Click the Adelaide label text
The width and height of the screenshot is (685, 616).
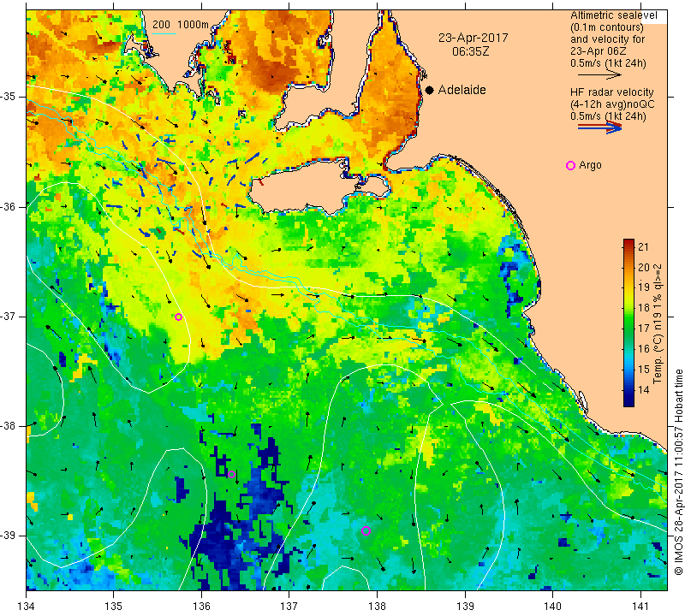462,90
